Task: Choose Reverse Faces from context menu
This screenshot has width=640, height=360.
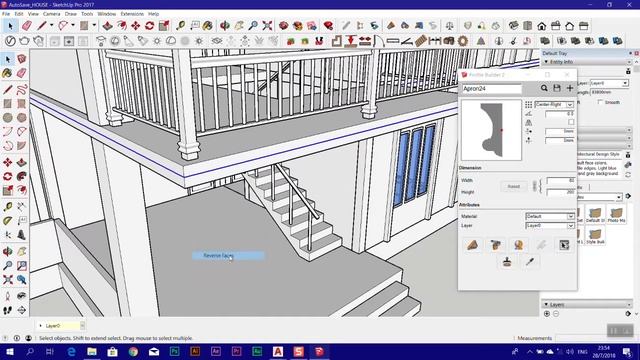Action: [228, 256]
